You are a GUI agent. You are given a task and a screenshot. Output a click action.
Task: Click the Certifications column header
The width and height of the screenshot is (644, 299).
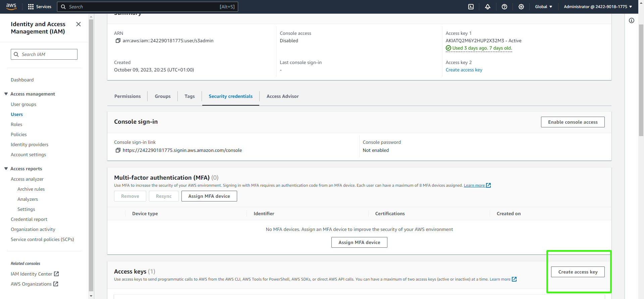[x=390, y=214]
